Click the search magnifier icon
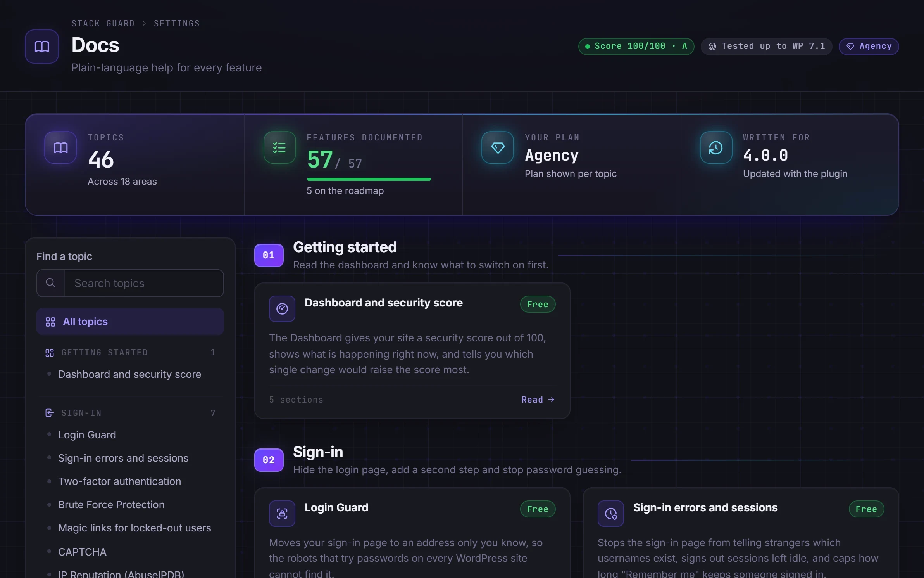This screenshot has height=578, width=924. [x=51, y=283]
